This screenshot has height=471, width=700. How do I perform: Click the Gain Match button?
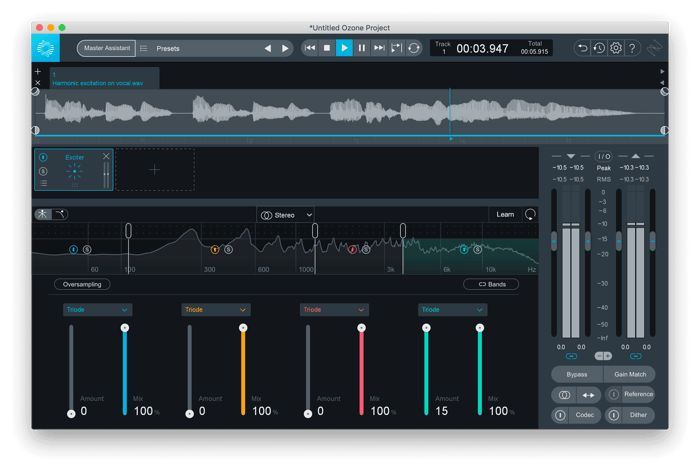629,375
